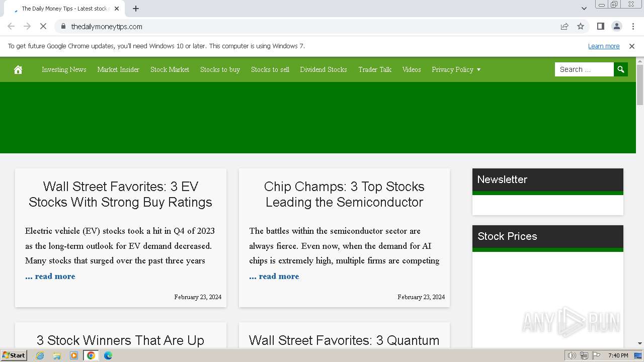This screenshot has width=644, height=362.
Task: Open the network status tray icon
Action: pyautogui.click(x=584, y=355)
